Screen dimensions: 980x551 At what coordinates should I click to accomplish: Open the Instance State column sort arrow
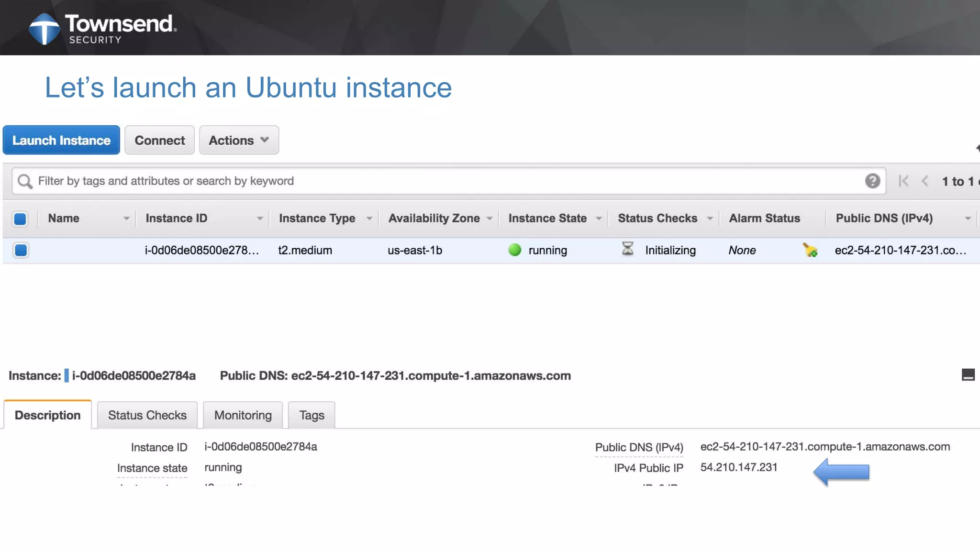tap(599, 219)
